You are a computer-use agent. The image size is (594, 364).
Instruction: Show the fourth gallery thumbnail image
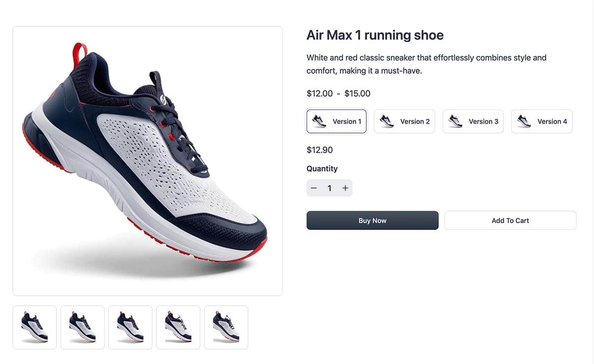[178, 327]
